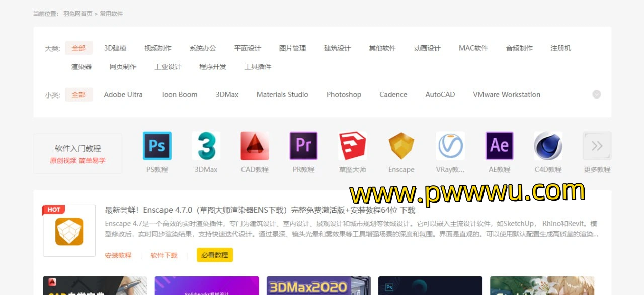This screenshot has width=644, height=295.
Task: Filter by 建筑设计 category
Action: [x=337, y=48]
